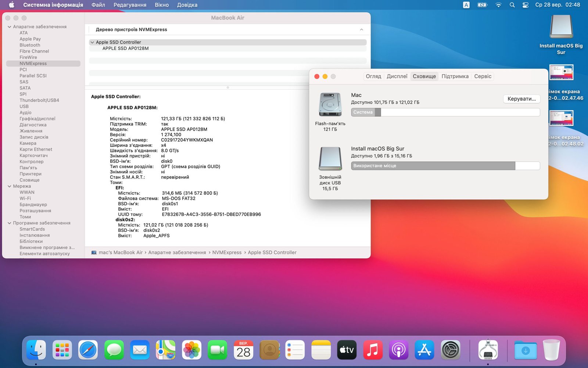Image resolution: width=588 pixels, height=368 pixels.
Task: Open Music app in Dock
Action: [x=373, y=350]
